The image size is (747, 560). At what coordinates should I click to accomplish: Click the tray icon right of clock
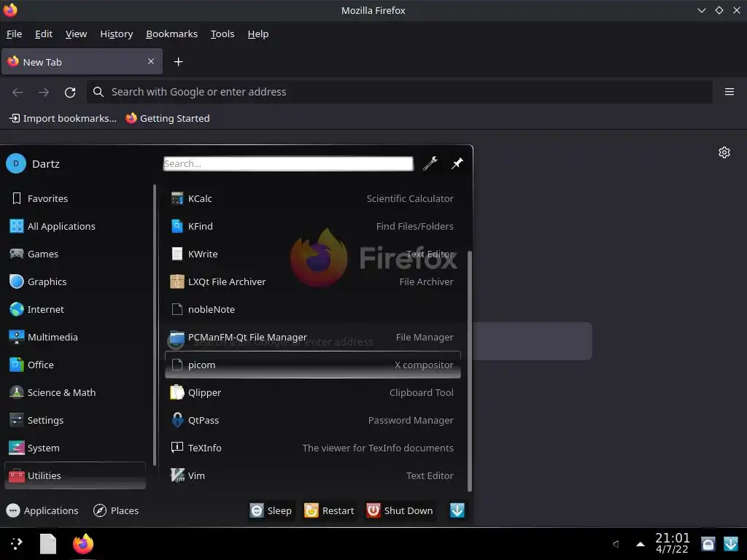tap(708, 544)
